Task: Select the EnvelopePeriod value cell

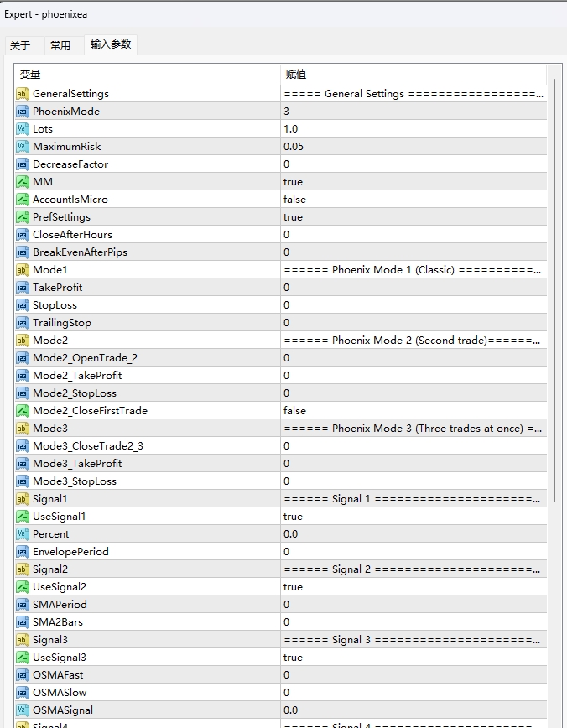Action: (x=414, y=552)
